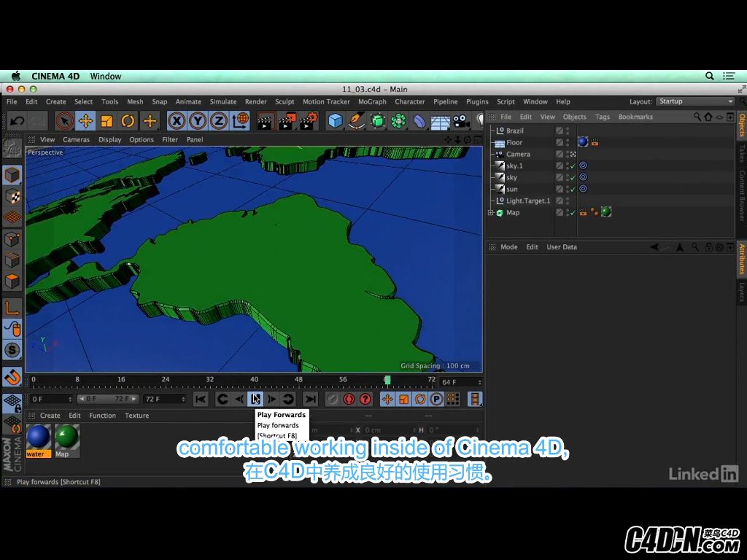Viewport: 747px width, 560px height.
Task: Open the MoGraph menu
Action: (372, 101)
